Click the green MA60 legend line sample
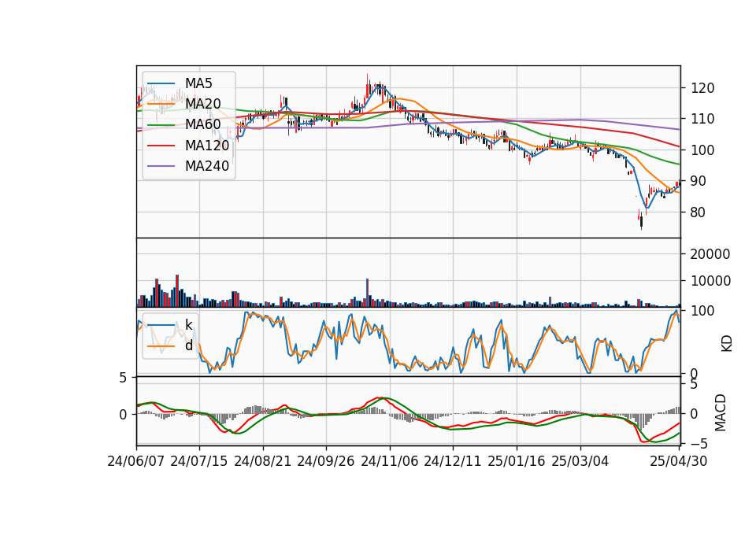This screenshot has height=543, width=756. 161,125
